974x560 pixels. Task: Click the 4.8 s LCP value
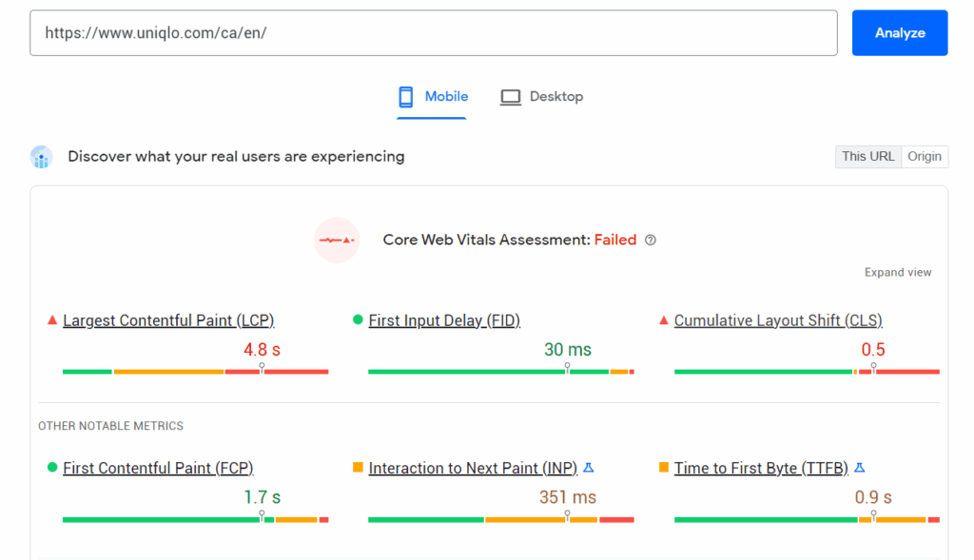click(x=262, y=350)
